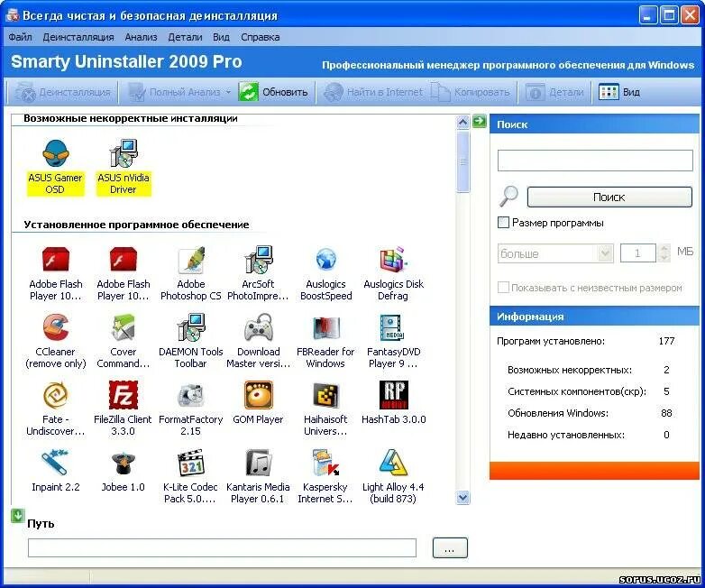Open the Деинсталляция menu
The height and width of the screenshot is (588, 705).
78,37
